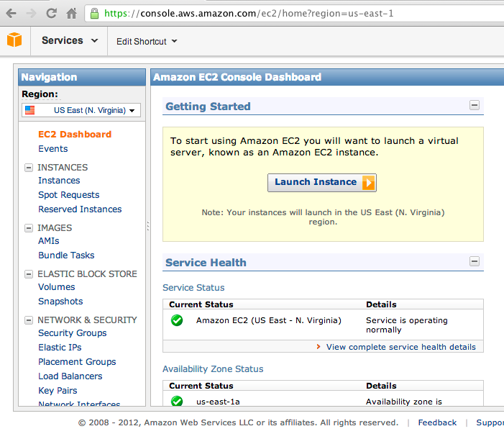This screenshot has width=504, height=439.
Task: Click the green check icon beside us-east-1a
Action: coord(177,401)
